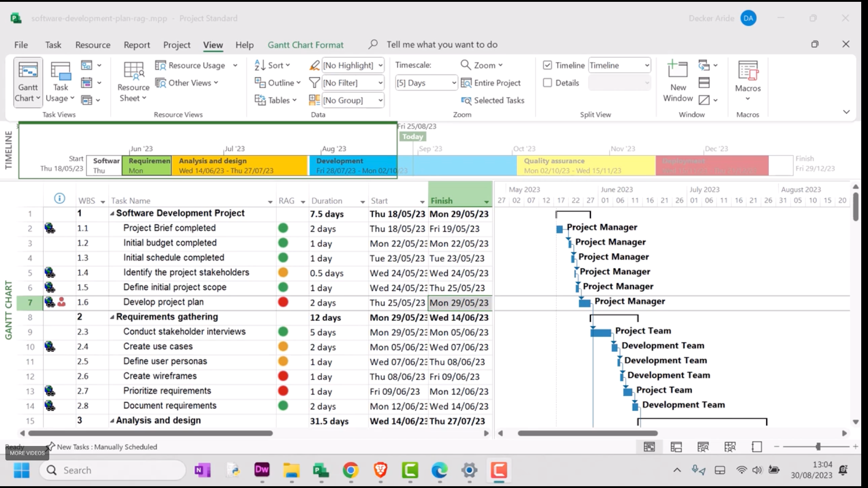
Task: Click the zoom slider handle in status bar
Action: click(x=818, y=446)
